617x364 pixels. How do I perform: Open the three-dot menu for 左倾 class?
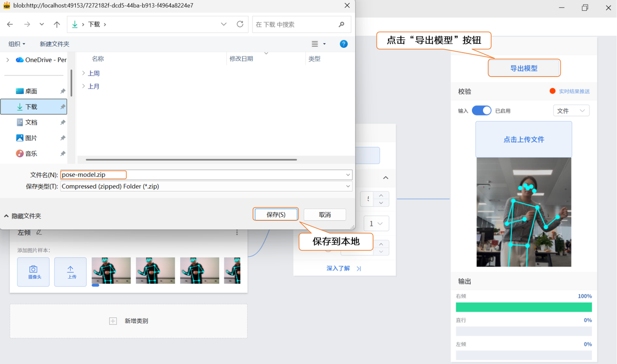coord(237,232)
